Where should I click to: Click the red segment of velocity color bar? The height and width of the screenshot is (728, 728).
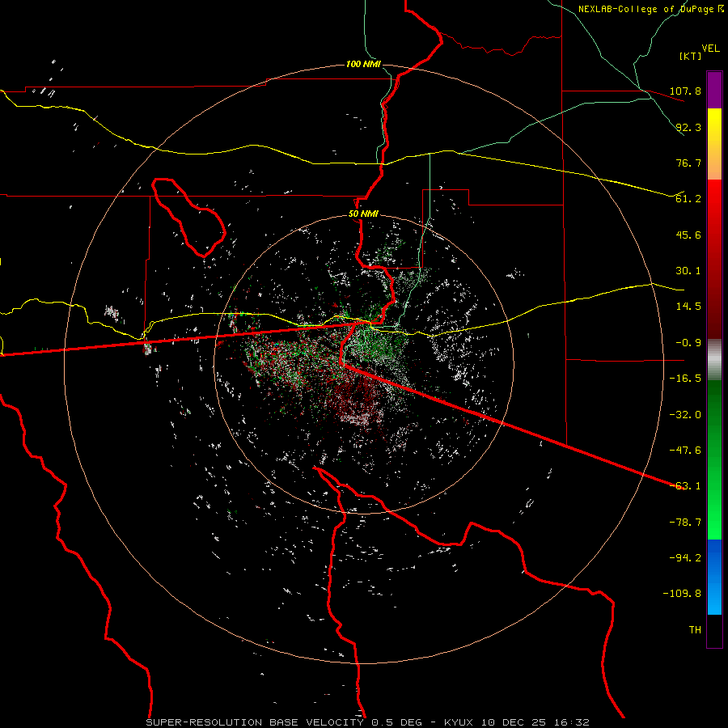(x=714, y=259)
